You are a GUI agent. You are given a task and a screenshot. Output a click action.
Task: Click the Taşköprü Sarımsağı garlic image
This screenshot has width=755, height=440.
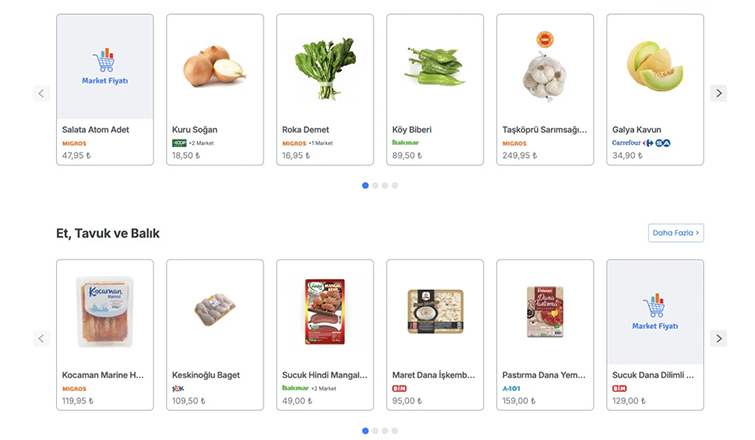pyautogui.click(x=544, y=67)
